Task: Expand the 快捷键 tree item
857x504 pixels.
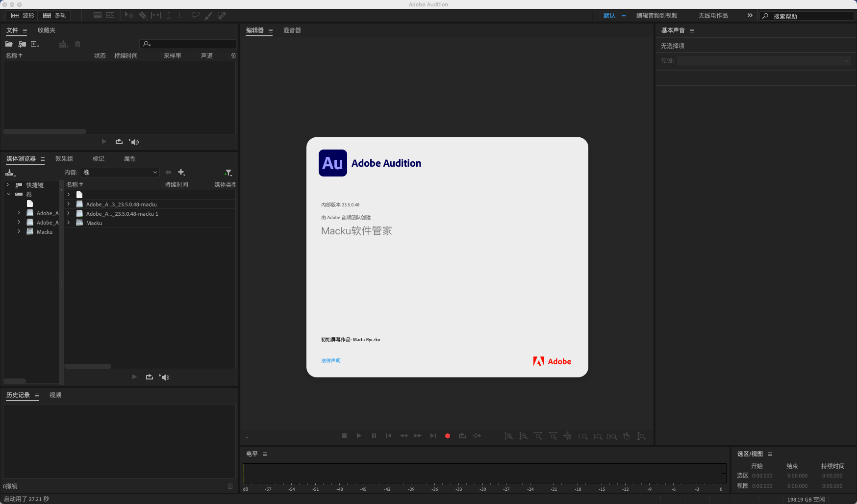Action: 7,185
